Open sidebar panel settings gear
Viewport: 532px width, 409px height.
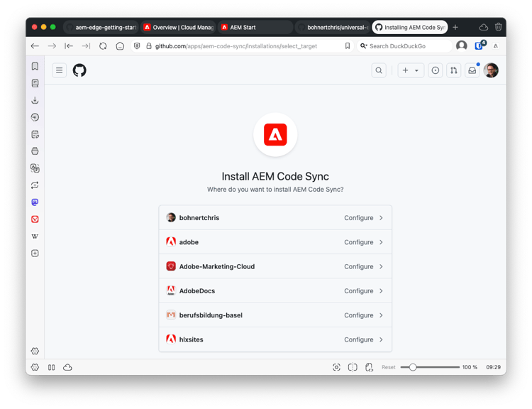[x=35, y=351]
